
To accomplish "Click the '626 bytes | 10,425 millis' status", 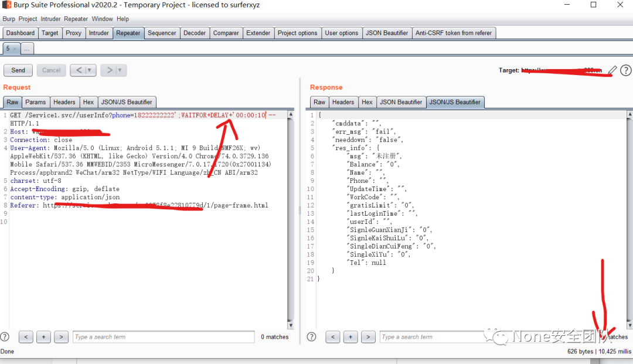I will 599,352.
